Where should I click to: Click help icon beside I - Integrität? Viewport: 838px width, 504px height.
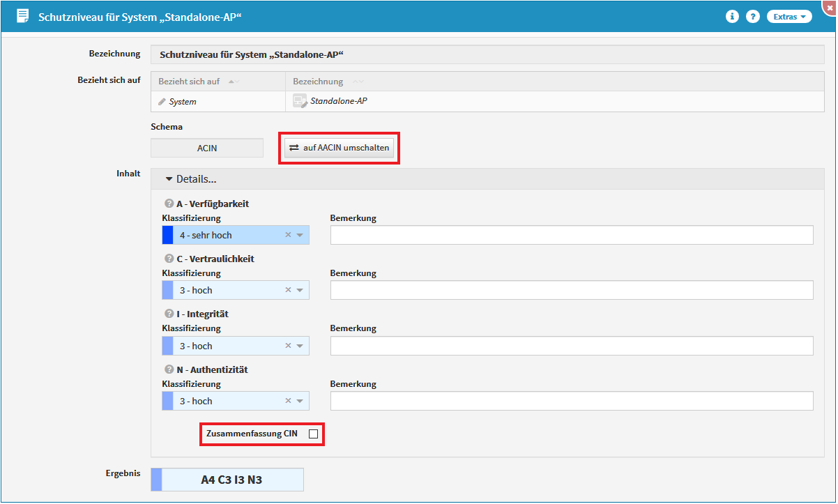[169, 314]
